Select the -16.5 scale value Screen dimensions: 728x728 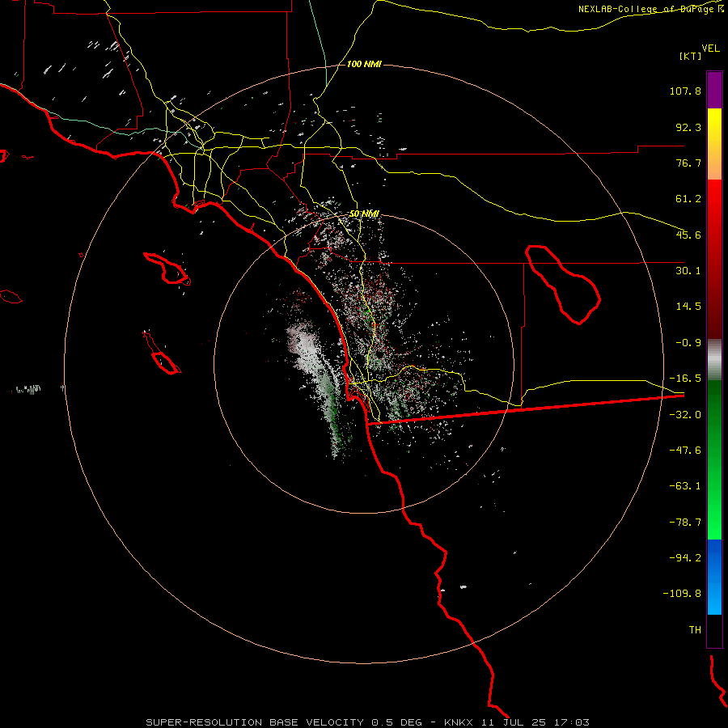(685, 379)
